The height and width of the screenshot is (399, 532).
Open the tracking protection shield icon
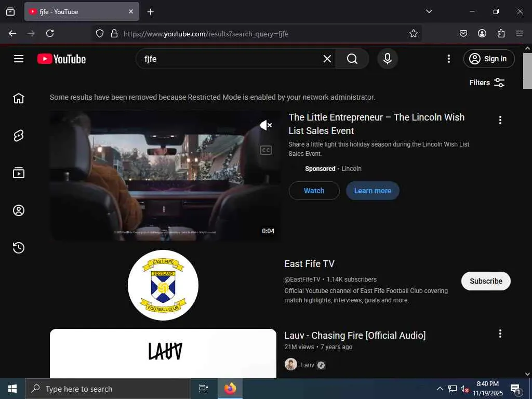[x=99, y=34]
